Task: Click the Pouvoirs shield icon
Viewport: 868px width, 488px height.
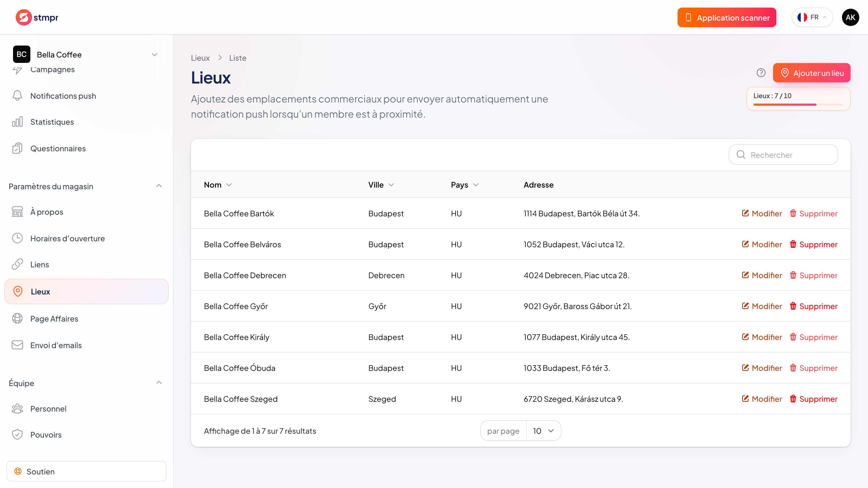Action: click(17, 434)
